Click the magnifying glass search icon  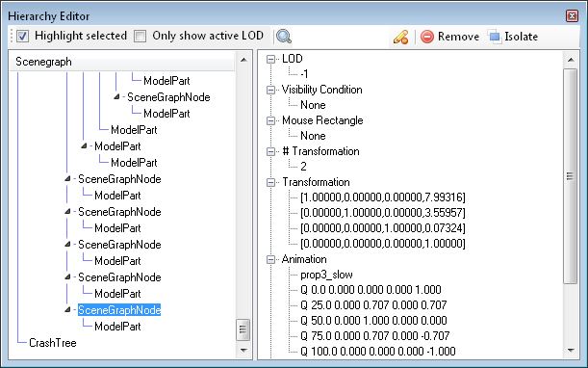[284, 37]
